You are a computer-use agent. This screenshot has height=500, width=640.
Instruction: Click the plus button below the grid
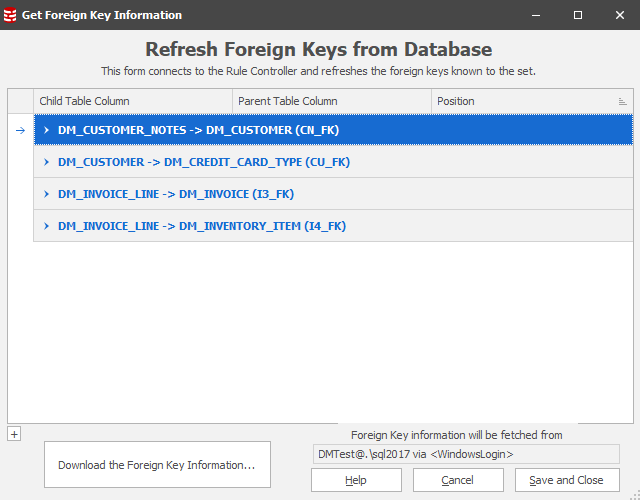[x=13, y=433]
